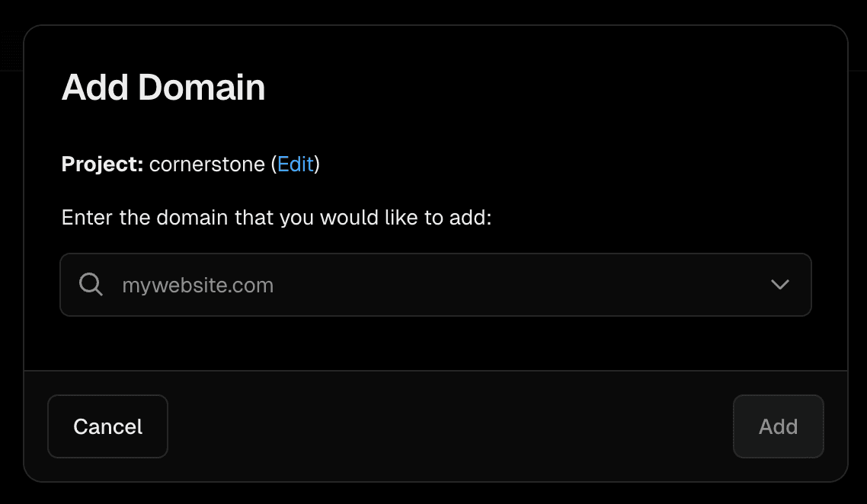Click the footer bar between Cancel and Add
The height and width of the screenshot is (504, 867).
[449, 426]
